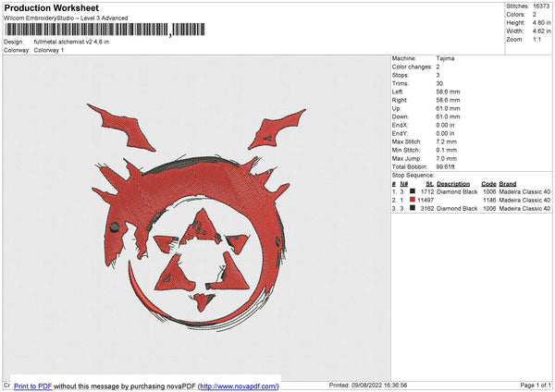Open the novapdf.com website link

pos(239,386)
